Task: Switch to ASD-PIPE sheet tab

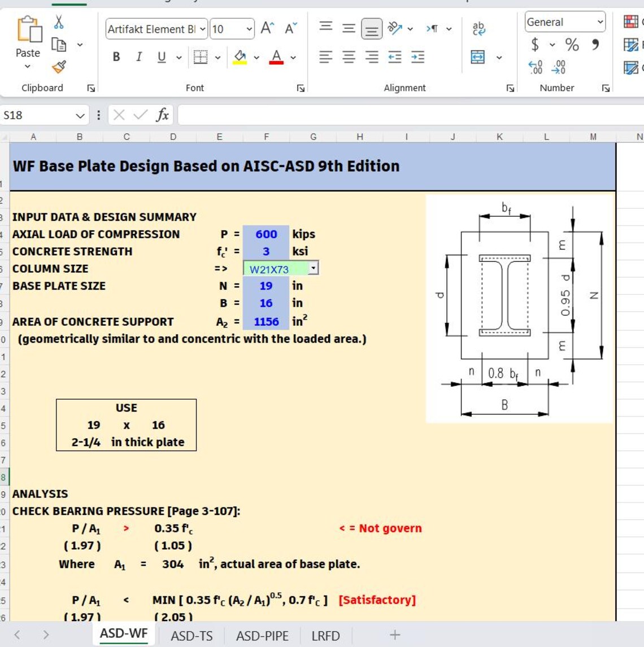Action: point(262,636)
